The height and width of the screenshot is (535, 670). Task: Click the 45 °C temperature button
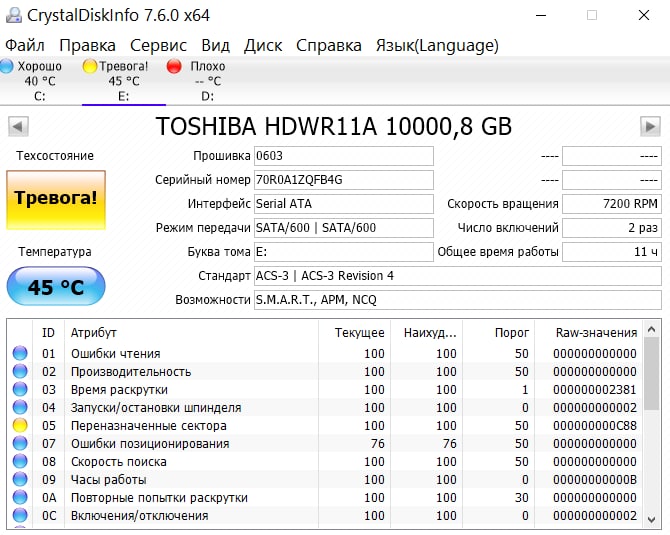click(56, 286)
